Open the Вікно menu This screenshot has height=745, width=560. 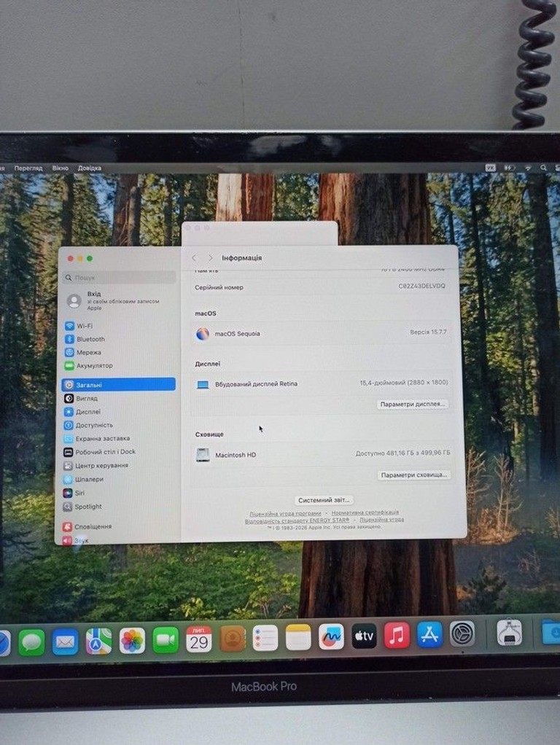(x=61, y=168)
